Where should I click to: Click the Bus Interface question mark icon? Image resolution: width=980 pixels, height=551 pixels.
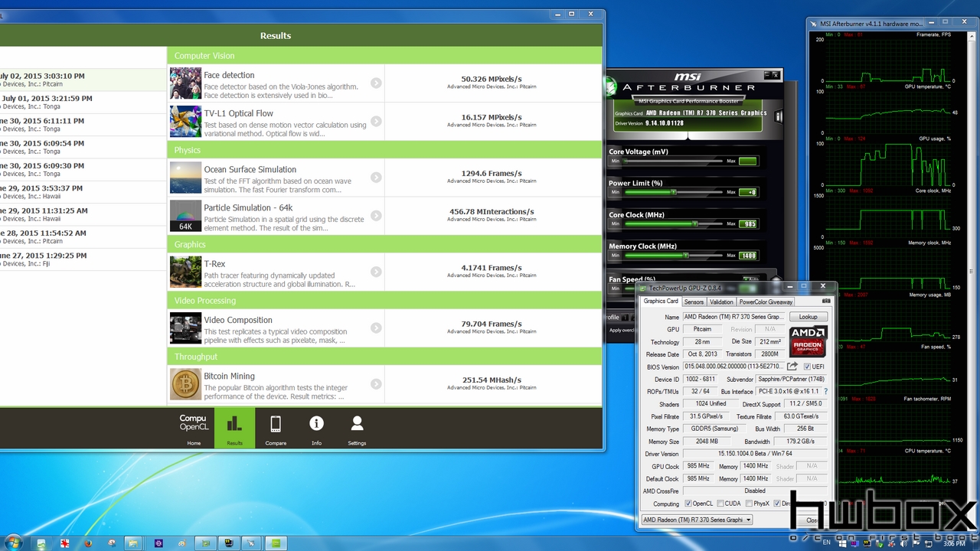point(825,392)
